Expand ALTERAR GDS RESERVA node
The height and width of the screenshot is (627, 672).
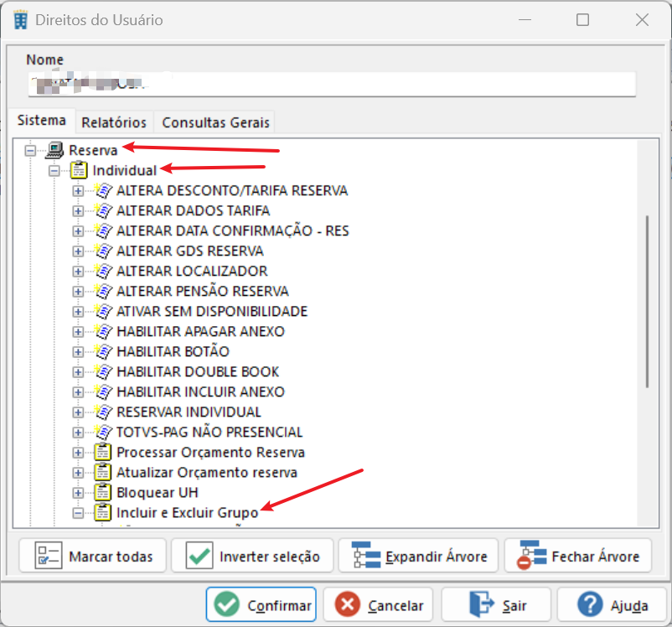pos(78,251)
